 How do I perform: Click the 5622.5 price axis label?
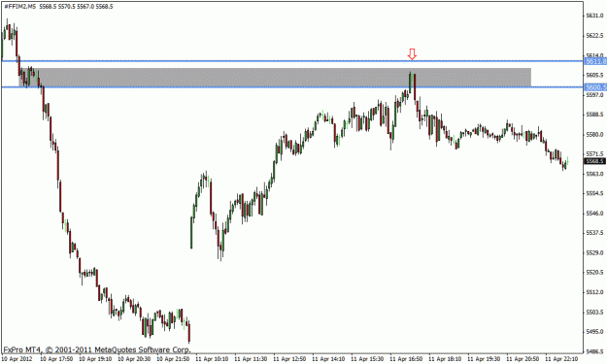click(595, 36)
